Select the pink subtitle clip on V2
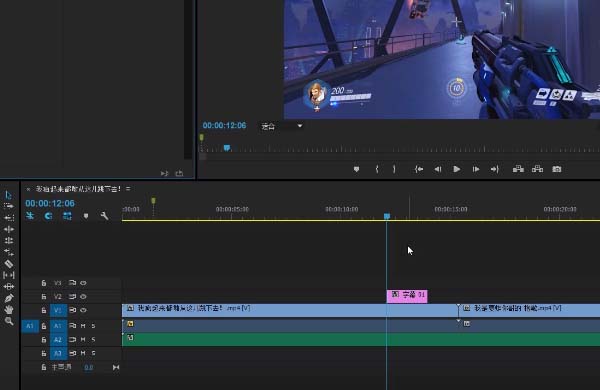The height and width of the screenshot is (390, 600). (x=407, y=296)
